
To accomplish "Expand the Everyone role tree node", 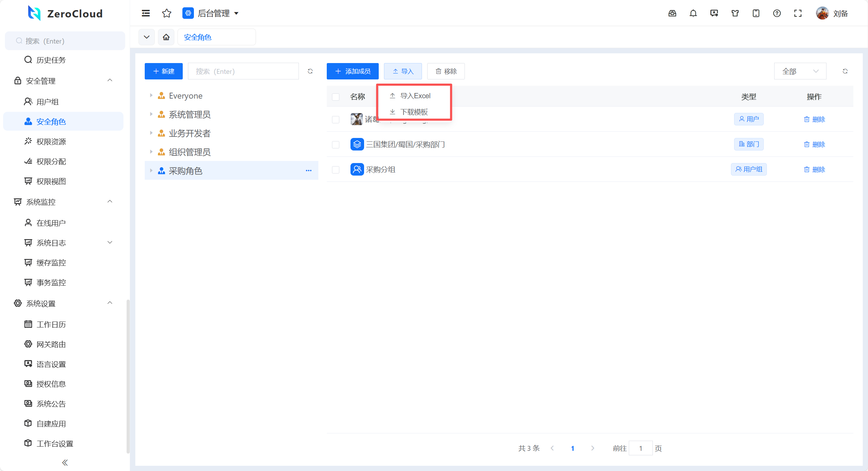I will [151, 95].
